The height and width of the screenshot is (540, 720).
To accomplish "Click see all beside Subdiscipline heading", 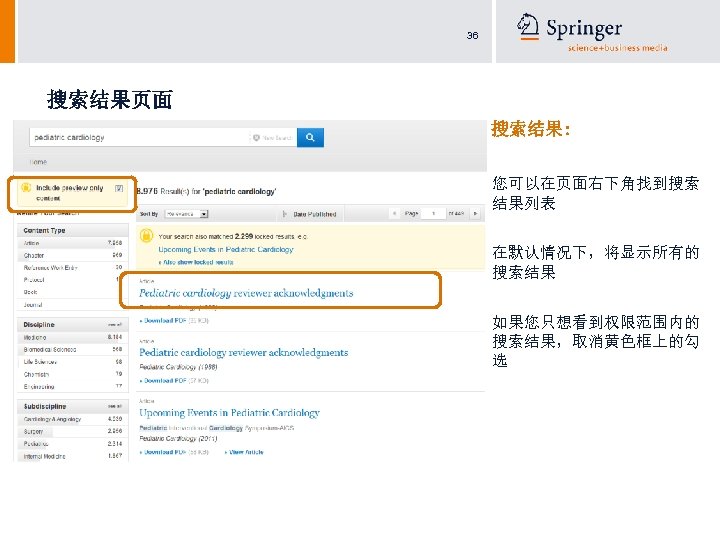I will (115, 406).
